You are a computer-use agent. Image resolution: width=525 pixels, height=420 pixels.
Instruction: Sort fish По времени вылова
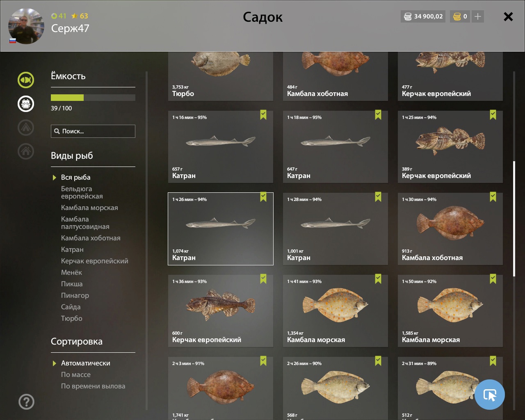coord(93,386)
